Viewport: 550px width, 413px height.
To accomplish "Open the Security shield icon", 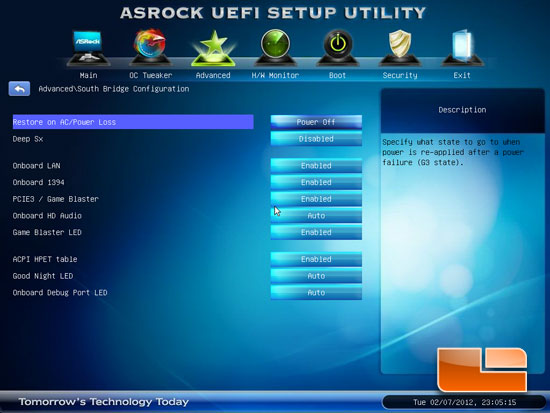I will pyautogui.click(x=400, y=48).
